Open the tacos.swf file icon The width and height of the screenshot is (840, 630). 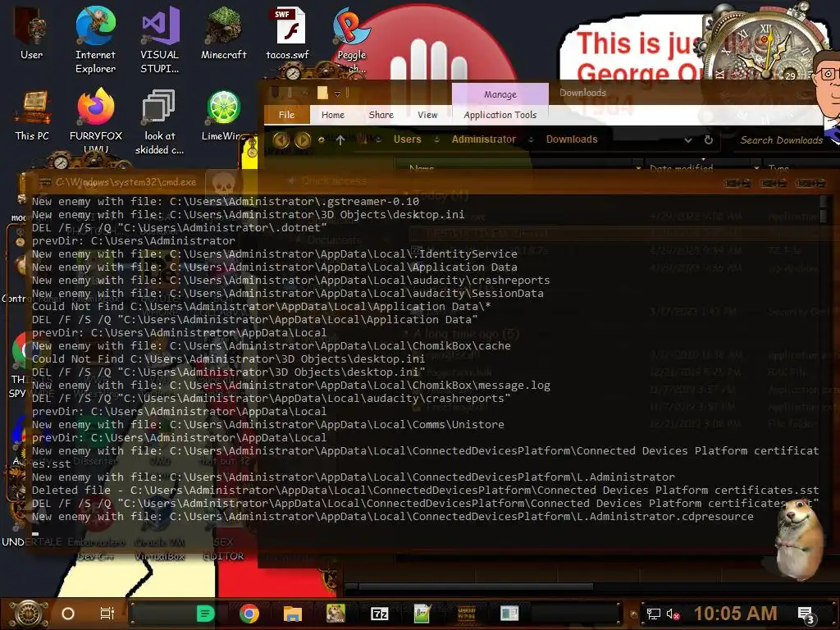pos(288,33)
